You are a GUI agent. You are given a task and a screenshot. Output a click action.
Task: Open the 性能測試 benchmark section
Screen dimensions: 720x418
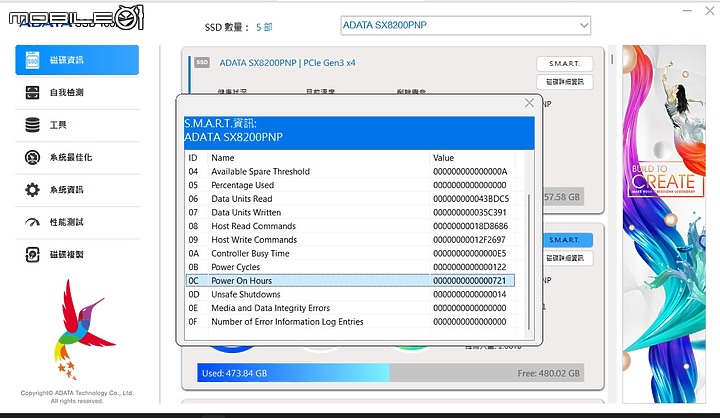point(77,222)
